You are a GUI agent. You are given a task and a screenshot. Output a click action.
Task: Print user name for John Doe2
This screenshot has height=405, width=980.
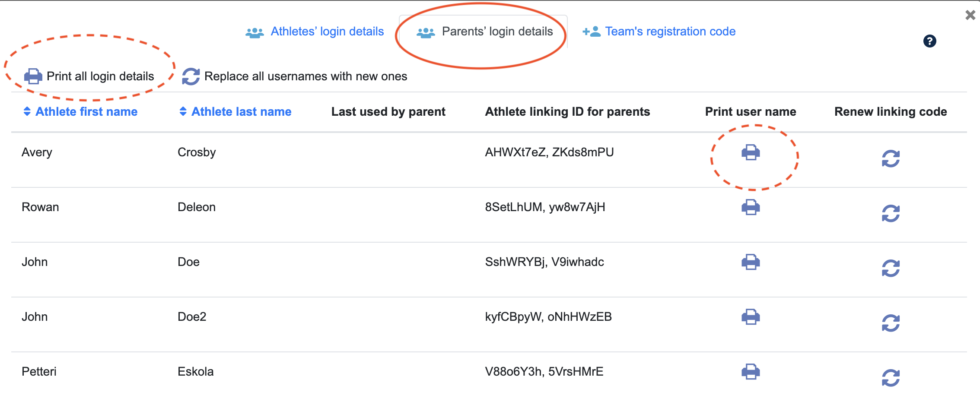point(751,317)
